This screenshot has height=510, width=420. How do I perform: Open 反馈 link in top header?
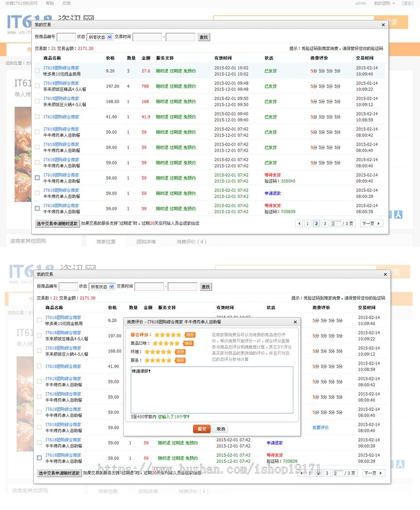[x=67, y=3]
